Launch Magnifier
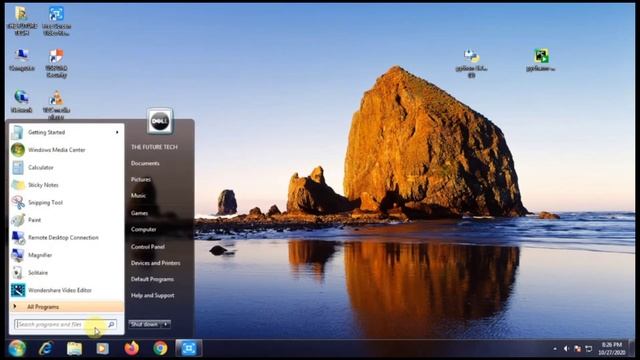Image resolution: width=640 pixels, height=360 pixels. (67, 255)
